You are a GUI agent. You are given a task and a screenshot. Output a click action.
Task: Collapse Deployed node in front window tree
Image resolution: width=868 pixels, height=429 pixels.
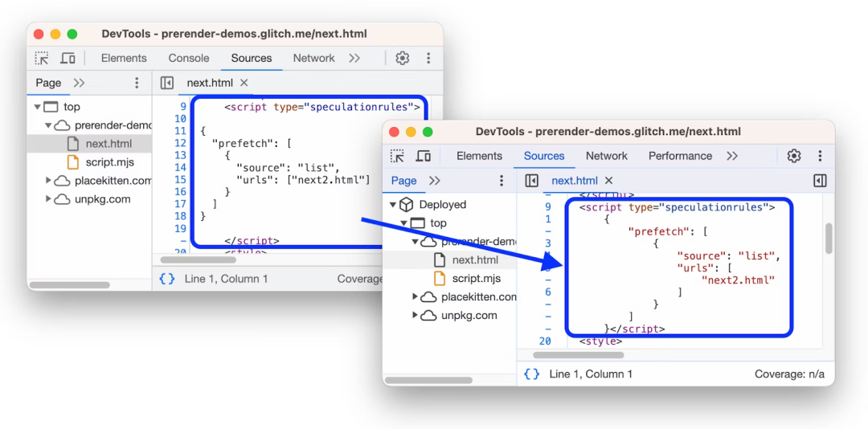[392, 205]
